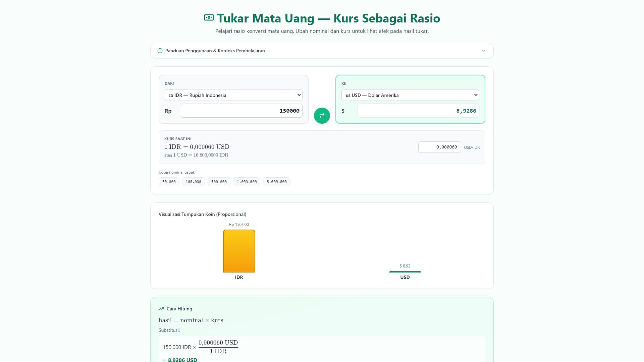Screen dimensions: 644x362
Task: Click the Rp amount input field
Action: [241, 111]
